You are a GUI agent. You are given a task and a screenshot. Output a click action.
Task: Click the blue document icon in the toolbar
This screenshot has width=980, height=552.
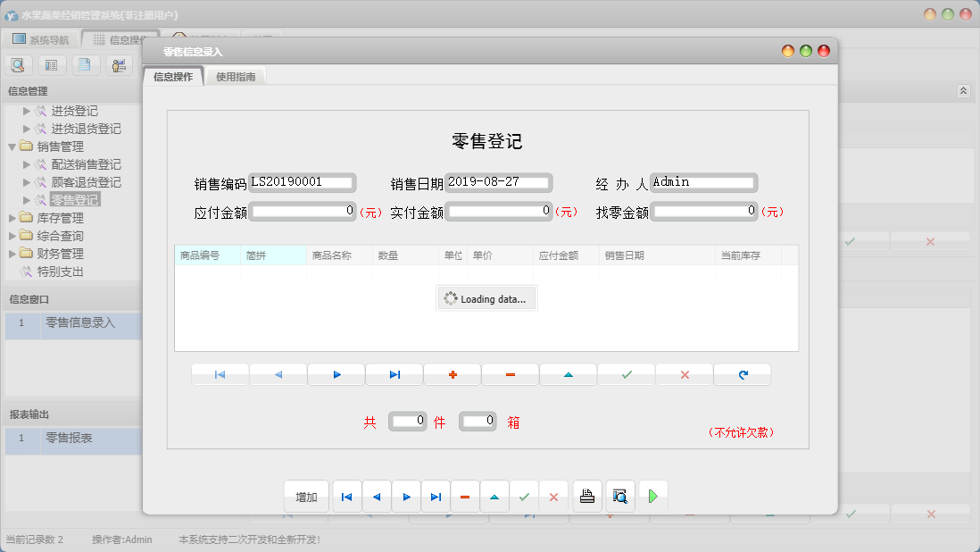click(x=85, y=64)
